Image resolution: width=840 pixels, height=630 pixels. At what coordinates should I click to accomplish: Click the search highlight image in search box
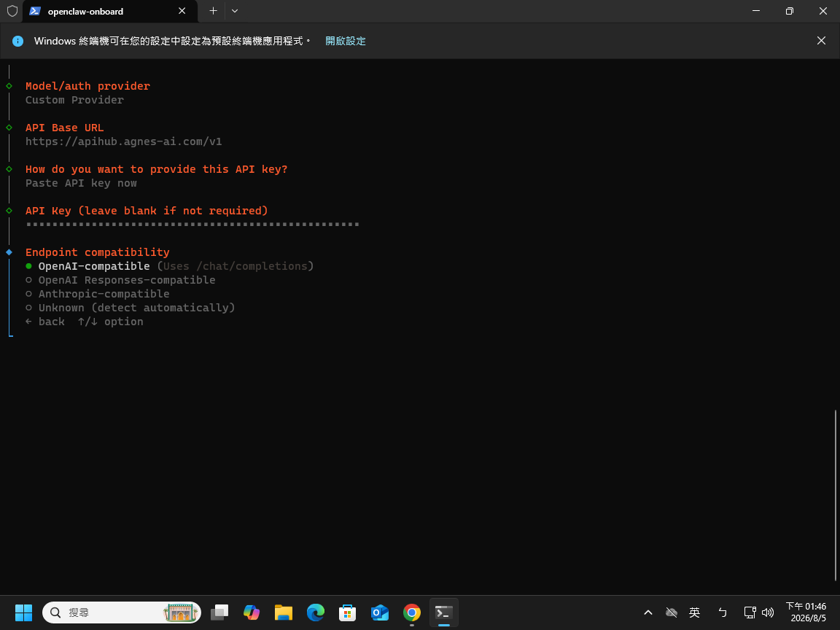[x=180, y=612]
